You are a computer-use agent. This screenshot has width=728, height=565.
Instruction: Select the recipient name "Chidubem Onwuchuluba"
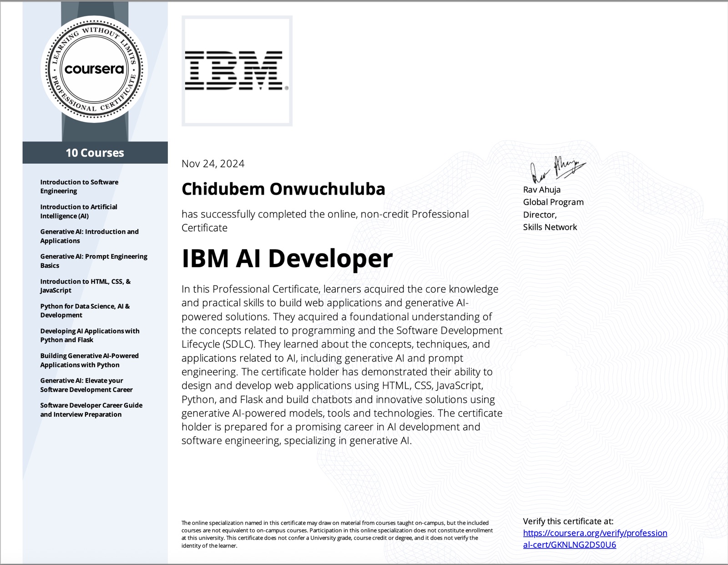point(283,189)
